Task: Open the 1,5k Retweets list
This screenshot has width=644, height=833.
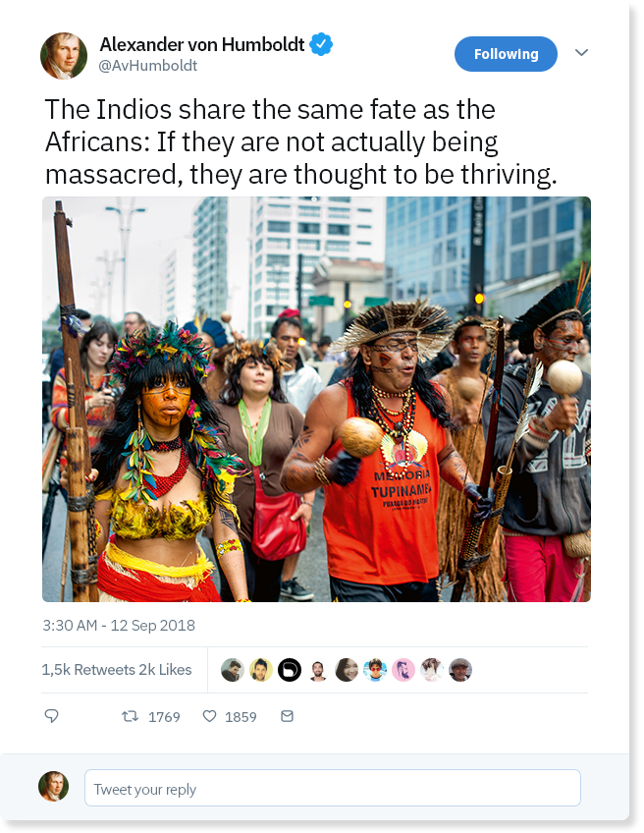Action: click(x=88, y=670)
